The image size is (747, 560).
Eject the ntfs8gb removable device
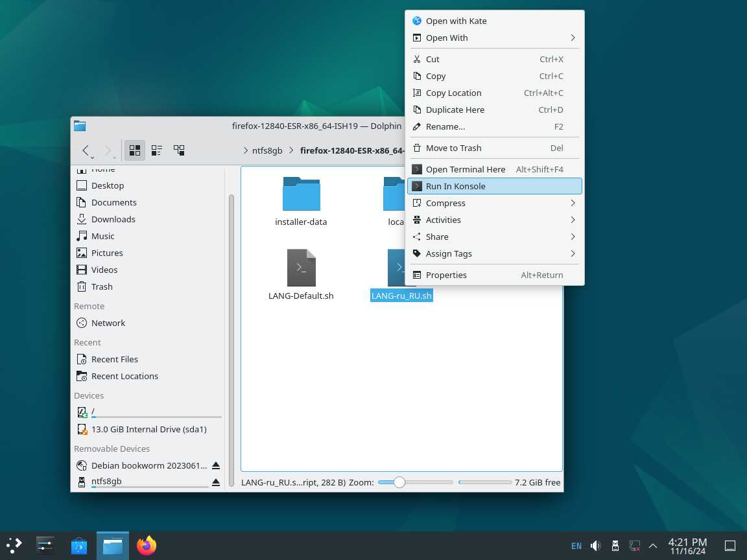click(216, 483)
